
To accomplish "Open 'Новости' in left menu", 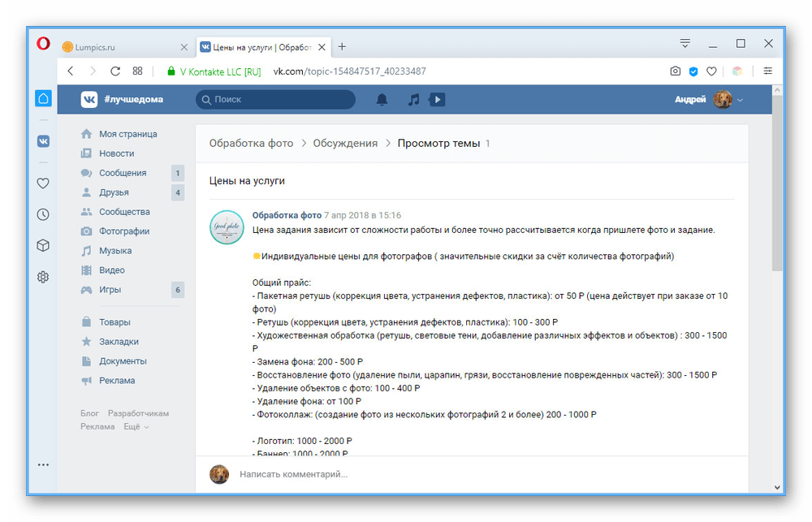I will pos(116,153).
